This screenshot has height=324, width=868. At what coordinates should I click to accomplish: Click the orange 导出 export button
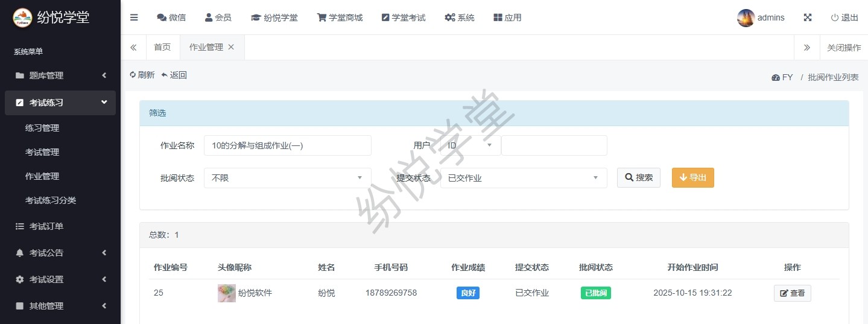point(692,178)
